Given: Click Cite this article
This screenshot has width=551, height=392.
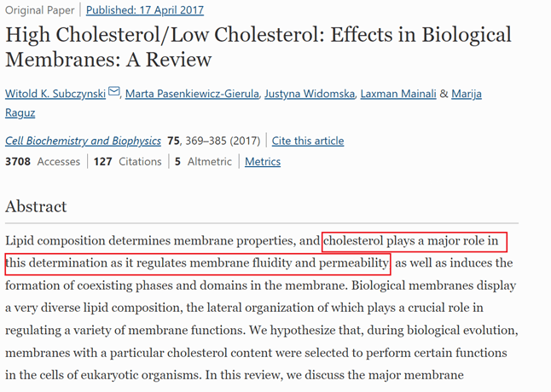Looking at the screenshot, I should [308, 141].
